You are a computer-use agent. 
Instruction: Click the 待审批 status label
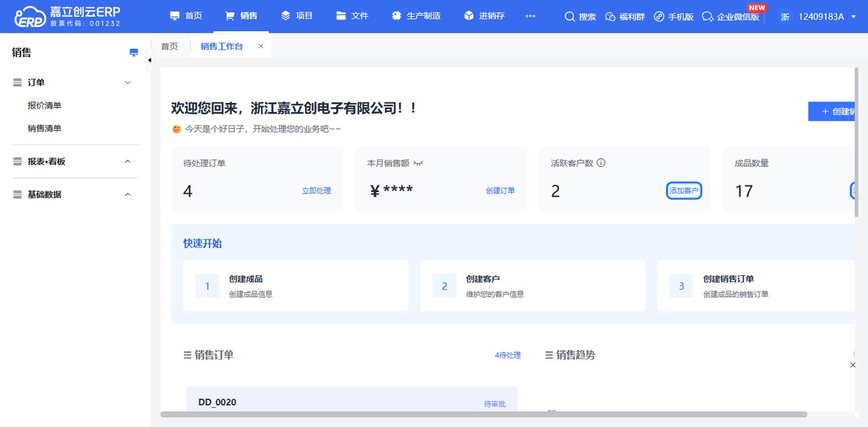(x=495, y=404)
